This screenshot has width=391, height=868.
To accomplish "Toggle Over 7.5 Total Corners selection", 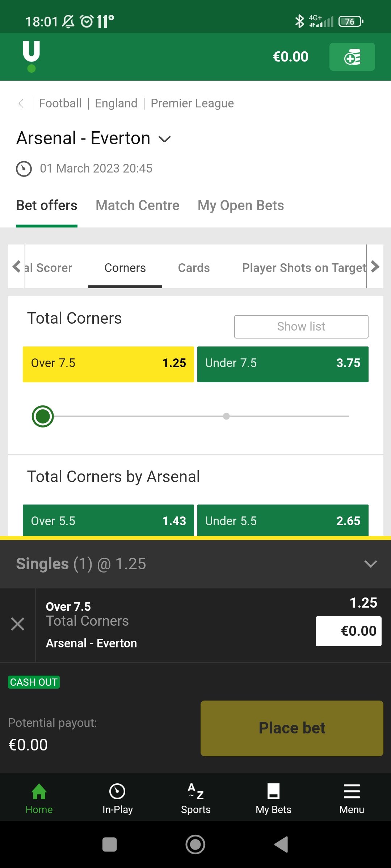I will 108,364.
